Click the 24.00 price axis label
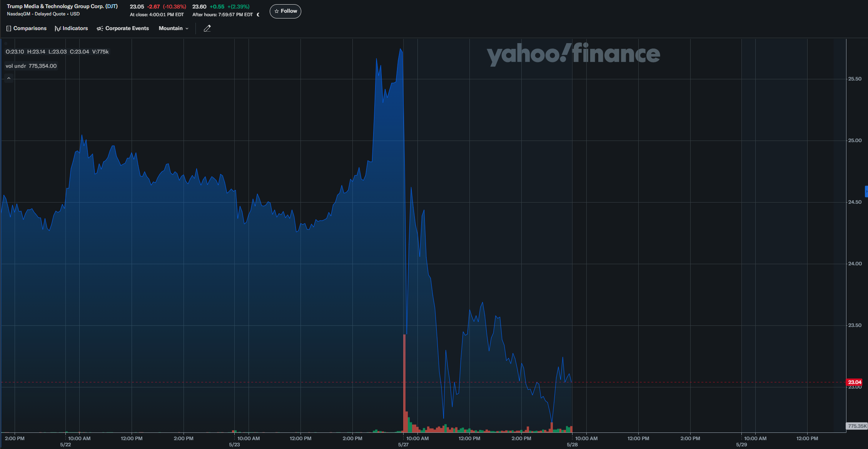868x449 pixels. tap(855, 264)
